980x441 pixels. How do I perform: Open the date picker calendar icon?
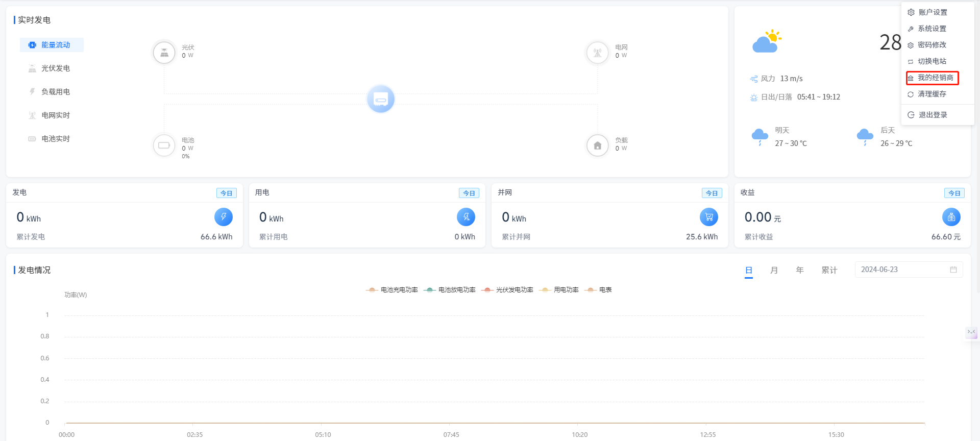point(953,269)
